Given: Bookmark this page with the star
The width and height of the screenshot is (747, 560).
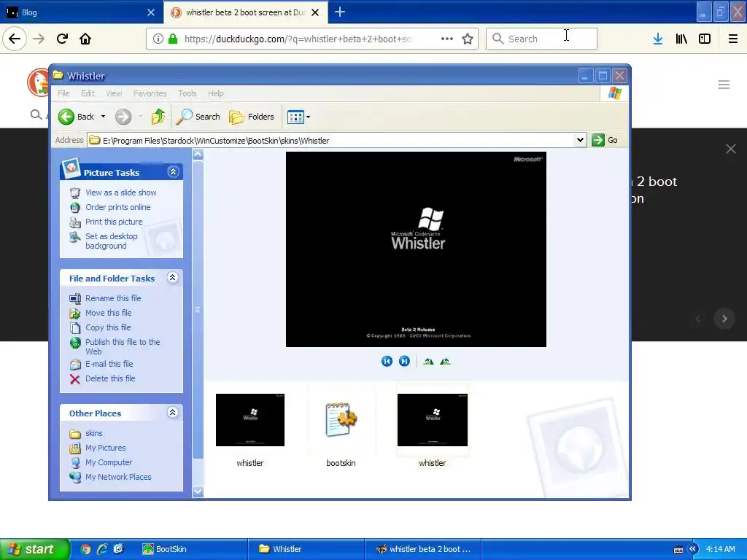Looking at the screenshot, I should point(468,39).
